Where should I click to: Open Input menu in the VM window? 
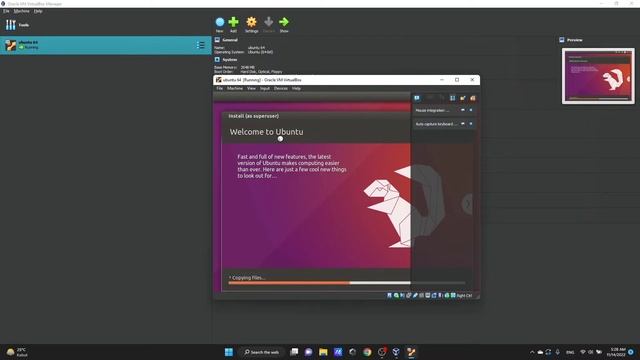click(x=265, y=88)
